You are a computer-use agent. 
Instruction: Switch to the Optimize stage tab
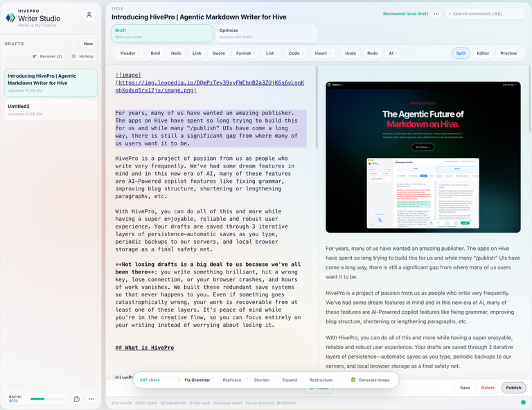(x=266, y=33)
